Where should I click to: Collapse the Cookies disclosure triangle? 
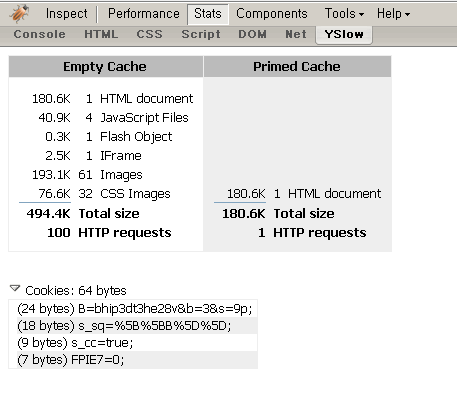[15, 288]
